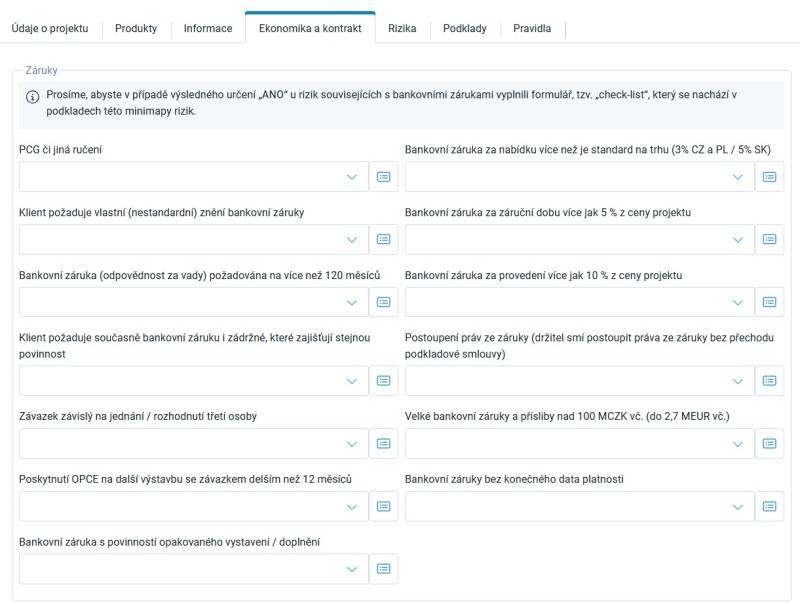Open note icon for povinností opakovaného vystavení
The height and width of the screenshot is (604, 800).
coord(384,569)
